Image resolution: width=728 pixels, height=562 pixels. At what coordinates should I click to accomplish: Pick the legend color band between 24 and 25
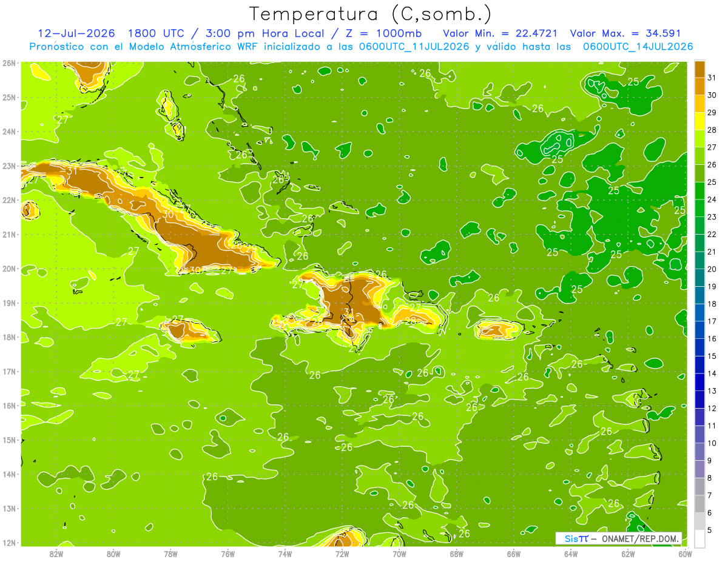[699, 190]
